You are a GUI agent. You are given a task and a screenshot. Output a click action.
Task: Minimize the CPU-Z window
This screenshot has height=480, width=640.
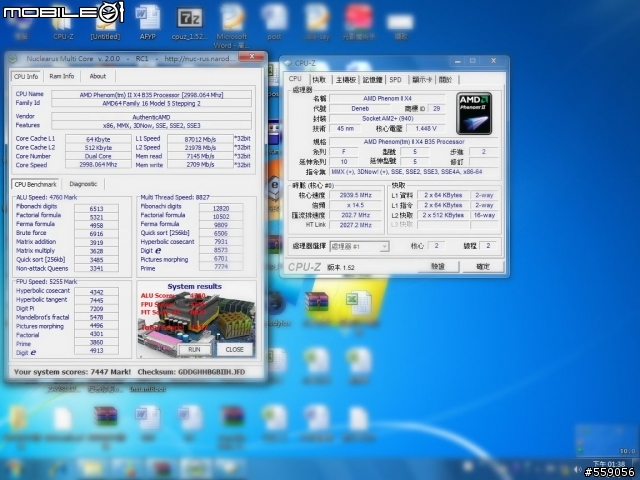(458, 61)
